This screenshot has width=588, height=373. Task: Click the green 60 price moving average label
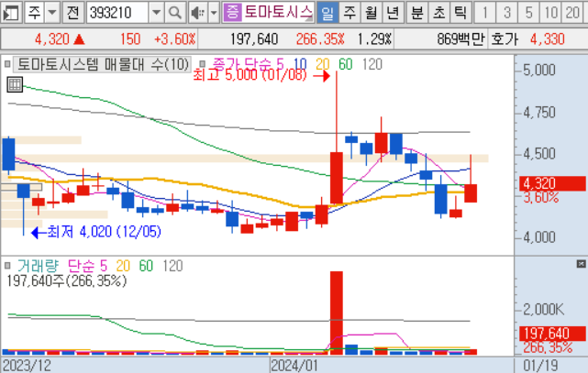pos(346,64)
